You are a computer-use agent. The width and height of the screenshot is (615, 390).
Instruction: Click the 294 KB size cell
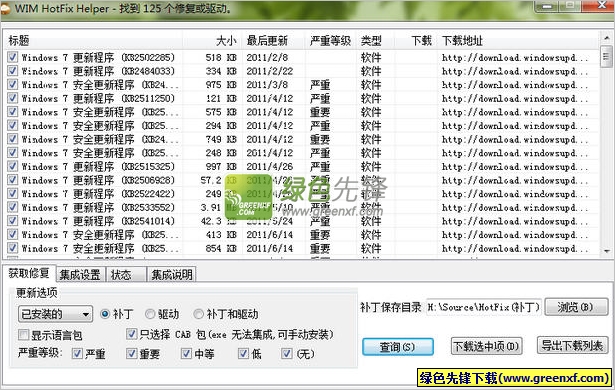click(x=221, y=126)
